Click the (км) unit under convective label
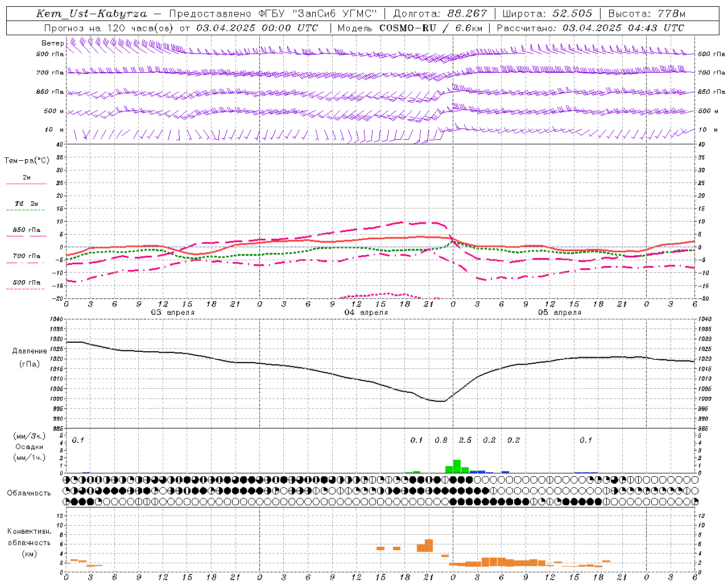The height and width of the screenshot is (582, 728). [x=30, y=554]
